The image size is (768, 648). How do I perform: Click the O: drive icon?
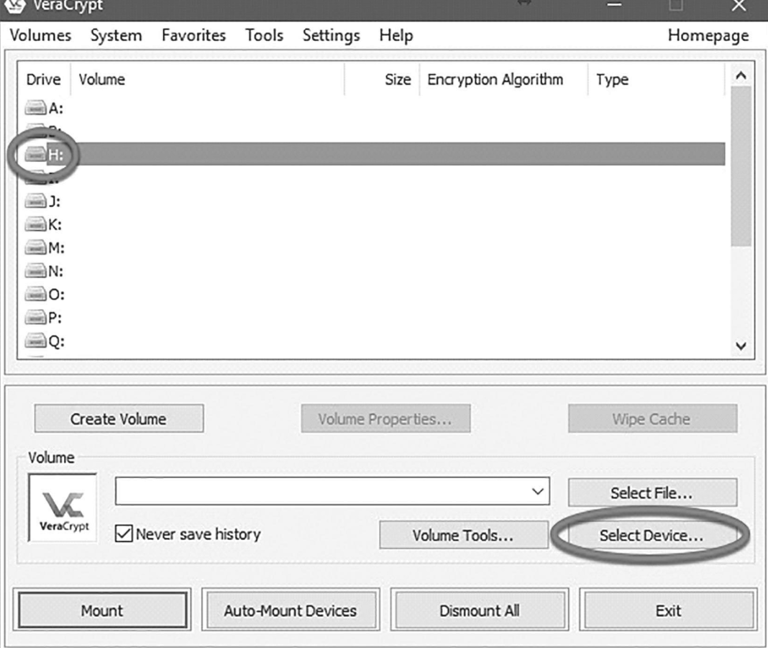point(35,294)
